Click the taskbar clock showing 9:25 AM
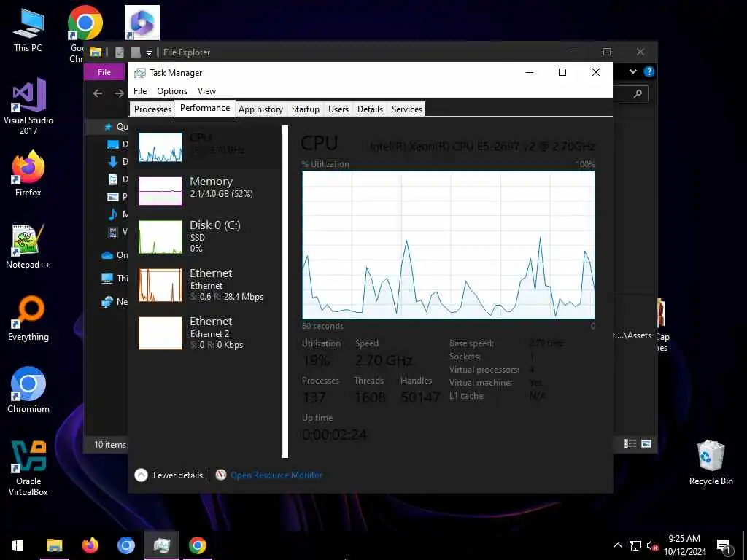 click(684, 545)
